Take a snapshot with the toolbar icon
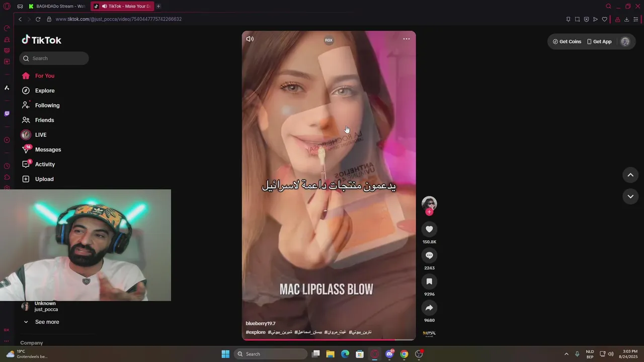 (577, 19)
